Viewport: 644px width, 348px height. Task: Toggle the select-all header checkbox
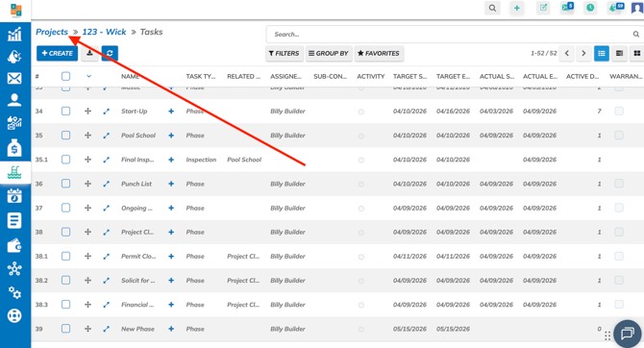(65, 76)
